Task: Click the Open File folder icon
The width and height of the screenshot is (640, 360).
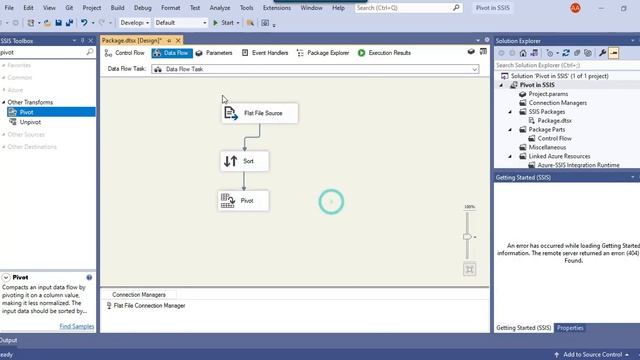Action: 47,23
